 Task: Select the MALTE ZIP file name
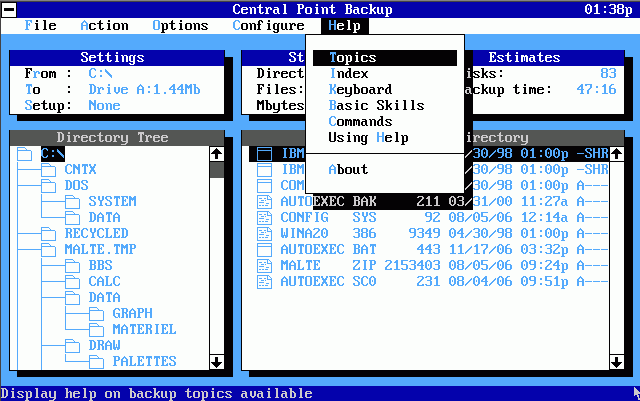click(x=328, y=266)
